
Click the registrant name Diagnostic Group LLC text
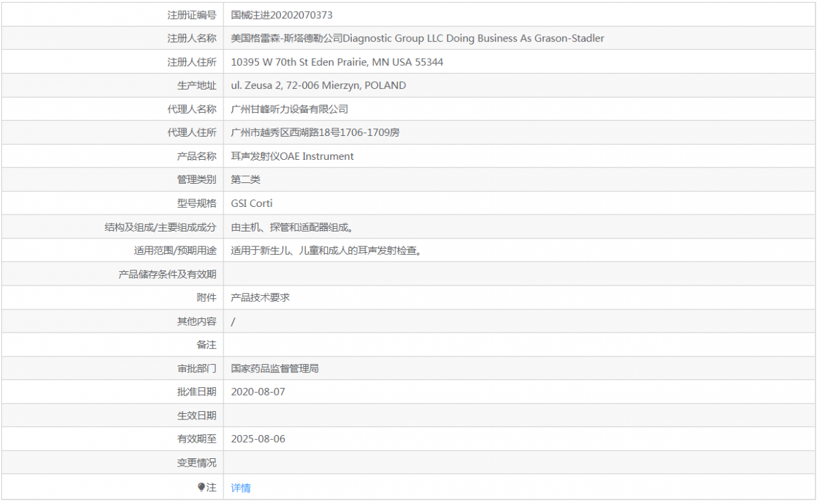[418, 38]
